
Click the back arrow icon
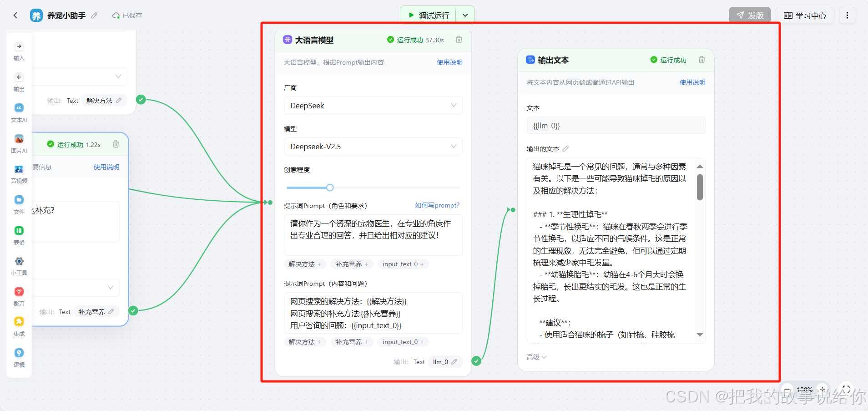coord(15,15)
